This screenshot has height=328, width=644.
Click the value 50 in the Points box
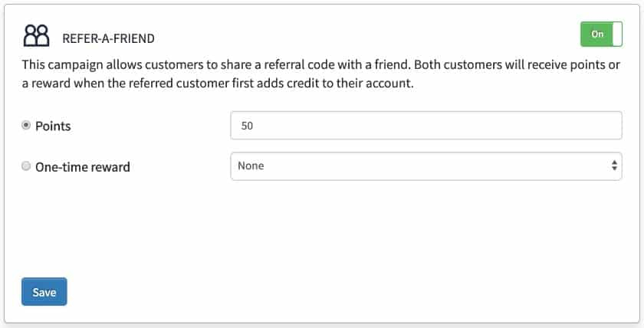click(247, 126)
